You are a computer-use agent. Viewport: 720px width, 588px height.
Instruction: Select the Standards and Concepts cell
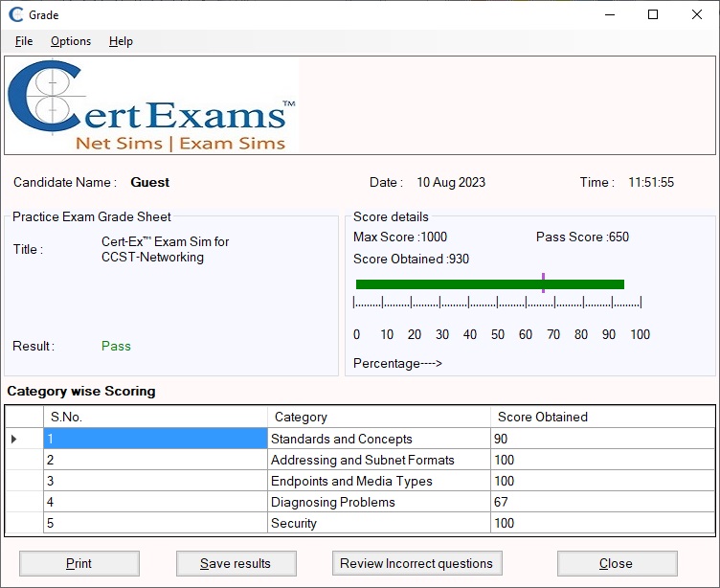tap(379, 439)
